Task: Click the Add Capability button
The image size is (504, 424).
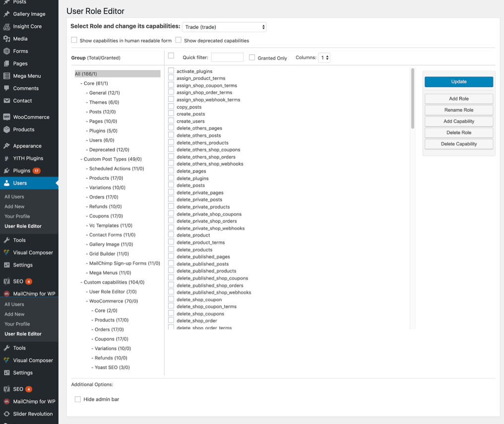Action: pos(459,121)
